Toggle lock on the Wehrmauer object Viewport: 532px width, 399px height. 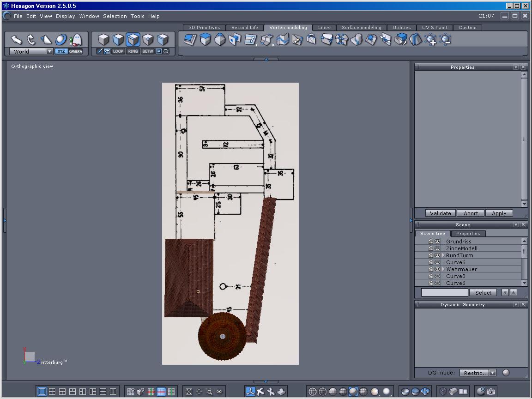431,269
